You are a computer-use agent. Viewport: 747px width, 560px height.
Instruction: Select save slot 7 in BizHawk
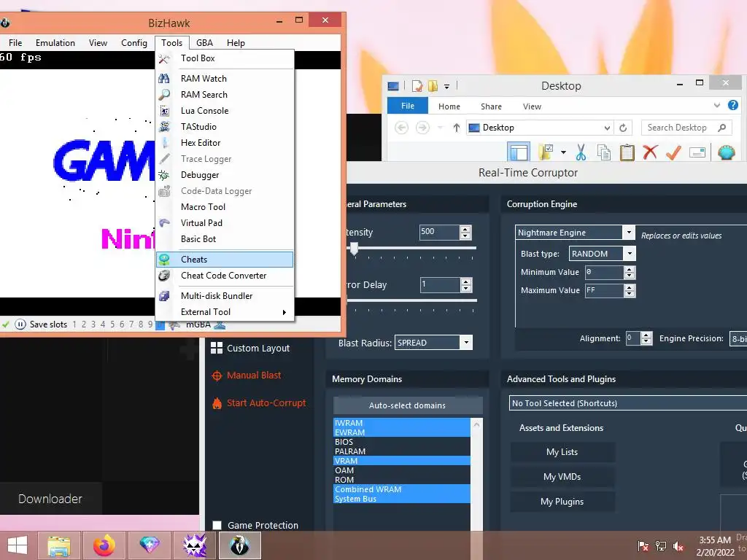pos(131,324)
